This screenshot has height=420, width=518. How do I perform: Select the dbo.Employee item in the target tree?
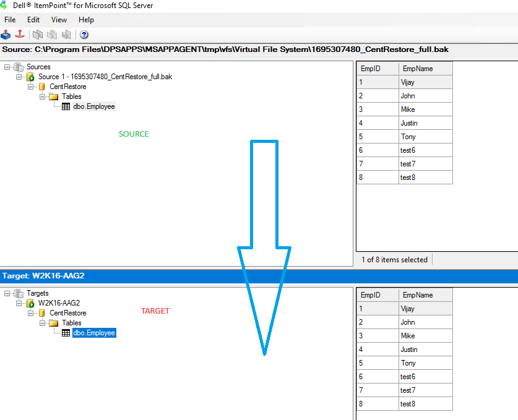93,332
